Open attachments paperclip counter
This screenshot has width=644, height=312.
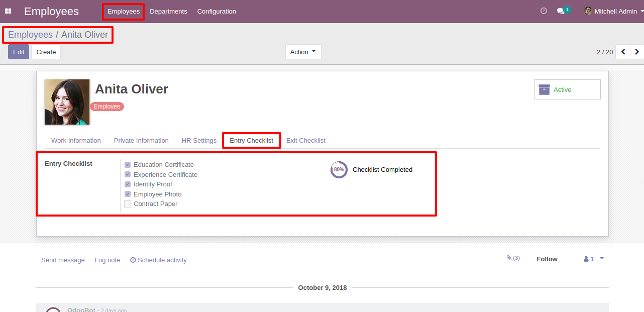coord(513,258)
